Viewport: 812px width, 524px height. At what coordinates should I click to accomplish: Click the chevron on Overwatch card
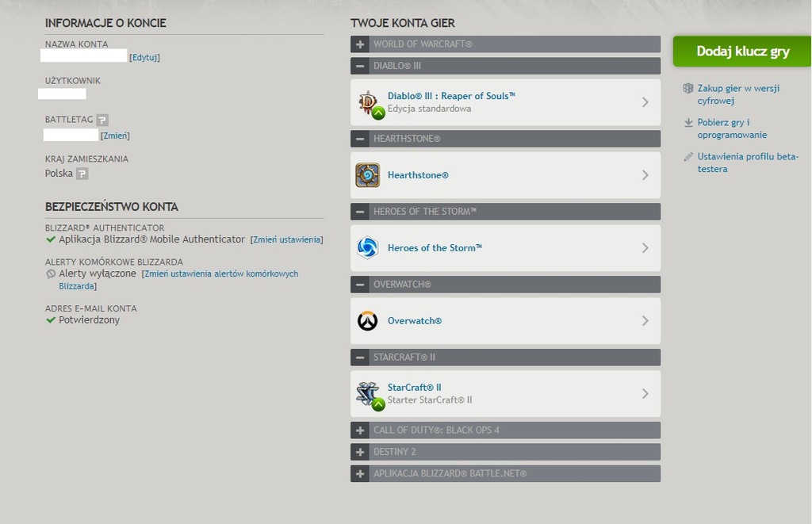[645, 320]
